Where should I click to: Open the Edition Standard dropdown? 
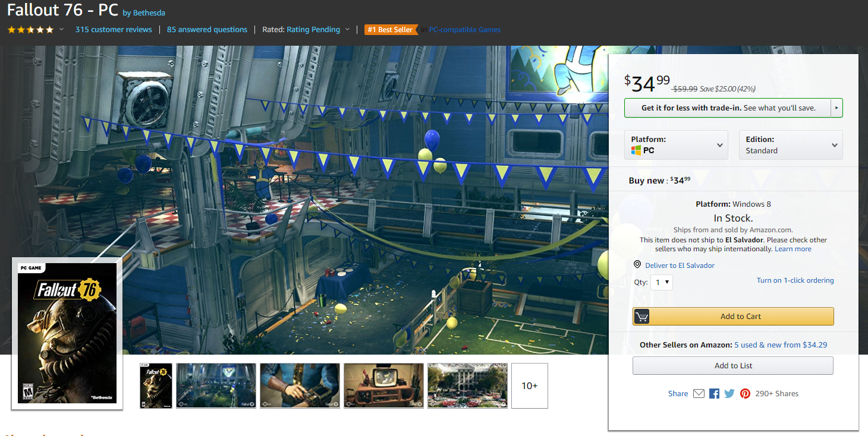coord(791,145)
